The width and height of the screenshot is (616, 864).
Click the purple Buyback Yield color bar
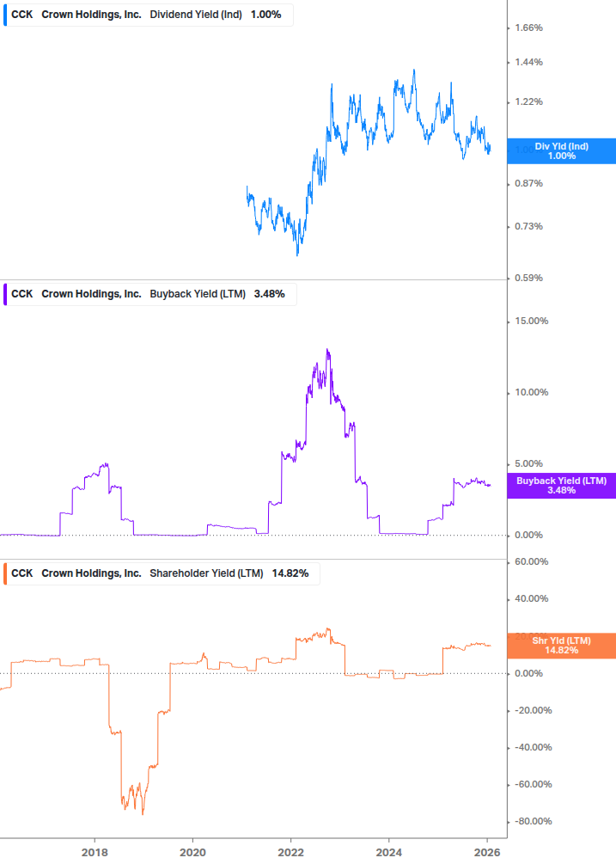point(5,294)
